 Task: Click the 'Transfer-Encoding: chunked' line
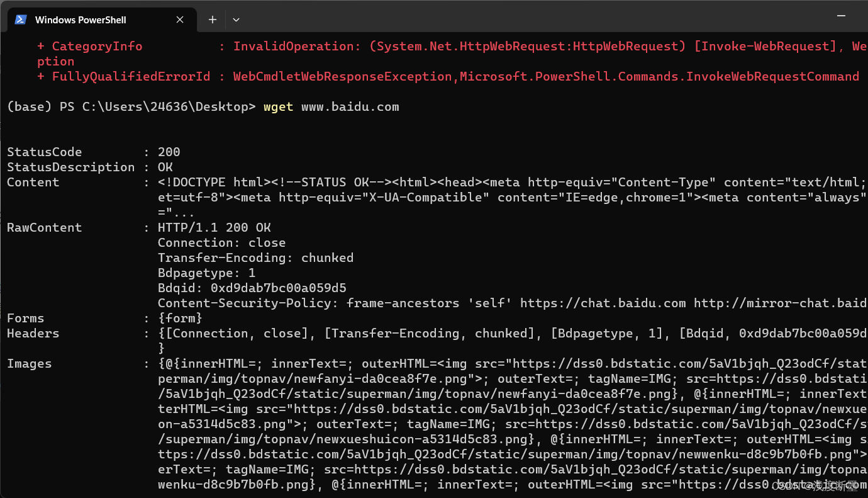[x=256, y=257]
